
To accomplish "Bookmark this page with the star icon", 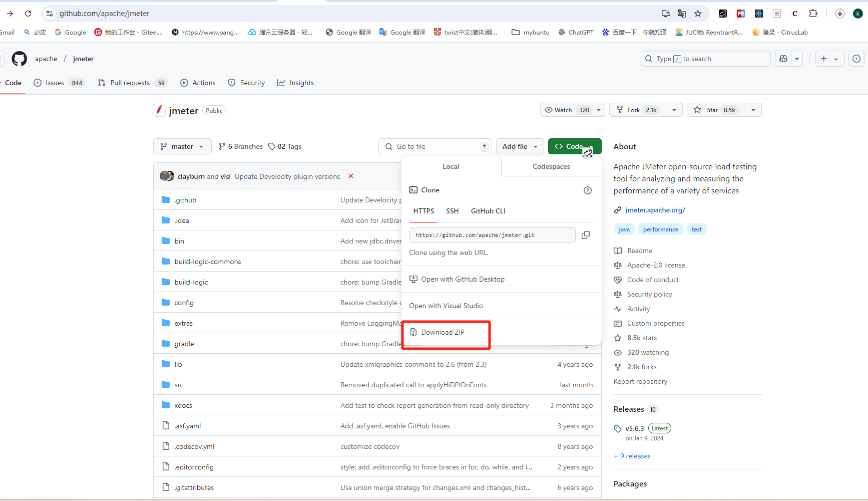I will click(698, 14).
